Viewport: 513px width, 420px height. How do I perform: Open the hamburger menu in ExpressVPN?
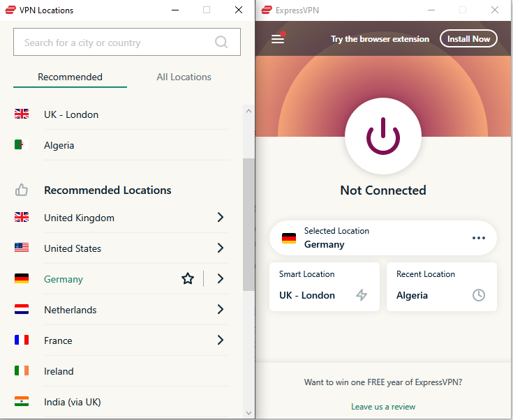tap(278, 39)
